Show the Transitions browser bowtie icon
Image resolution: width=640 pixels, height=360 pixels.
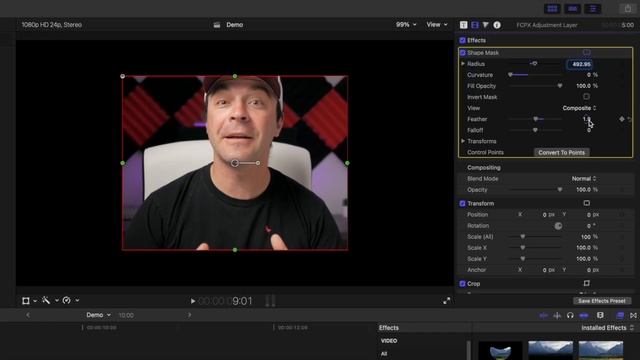[x=633, y=315]
